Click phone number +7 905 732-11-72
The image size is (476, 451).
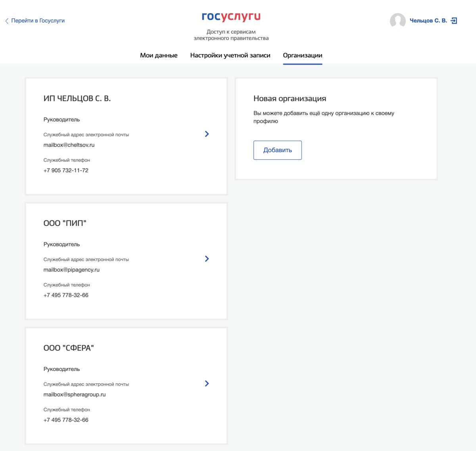tap(66, 170)
